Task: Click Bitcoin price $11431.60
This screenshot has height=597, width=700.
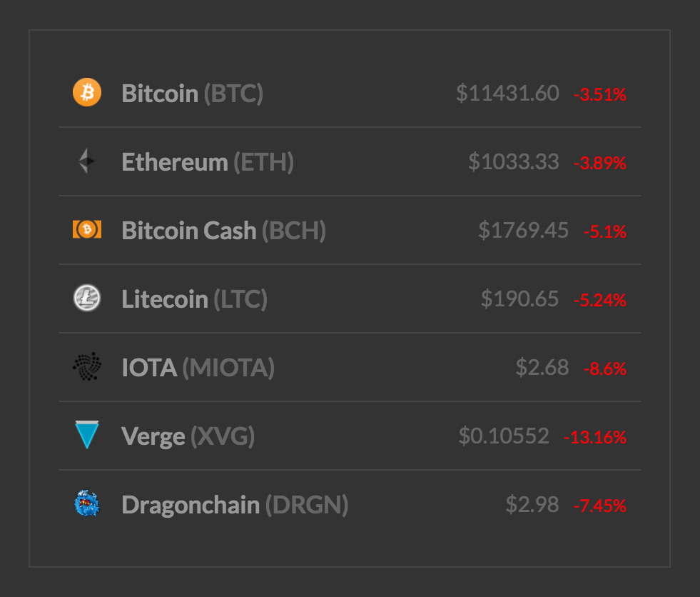Action: (x=507, y=94)
